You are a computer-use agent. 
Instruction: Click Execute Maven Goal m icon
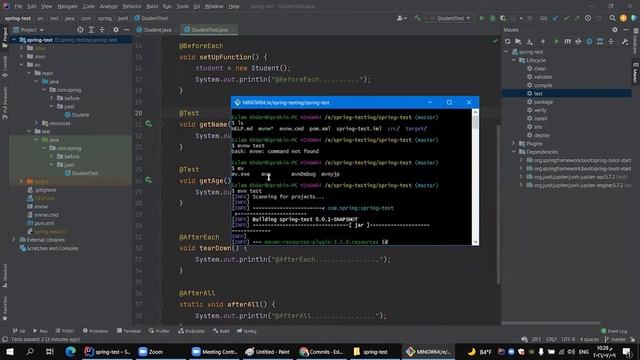pos(567,41)
